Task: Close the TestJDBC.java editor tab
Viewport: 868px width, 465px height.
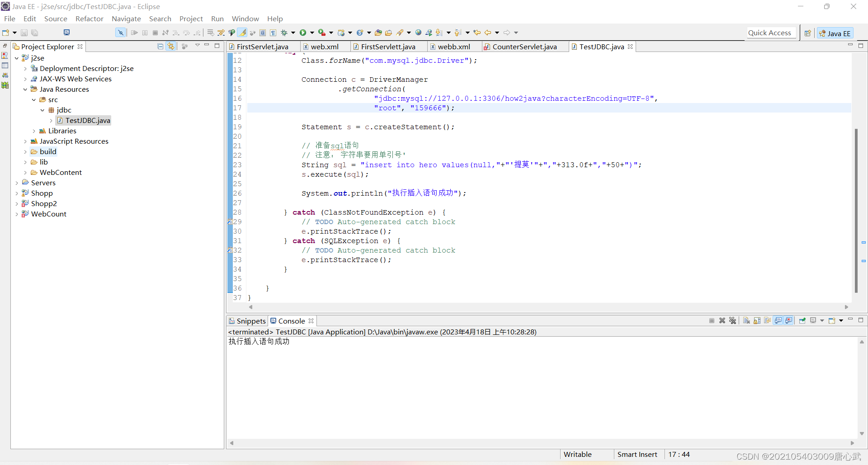Action: pyautogui.click(x=630, y=46)
